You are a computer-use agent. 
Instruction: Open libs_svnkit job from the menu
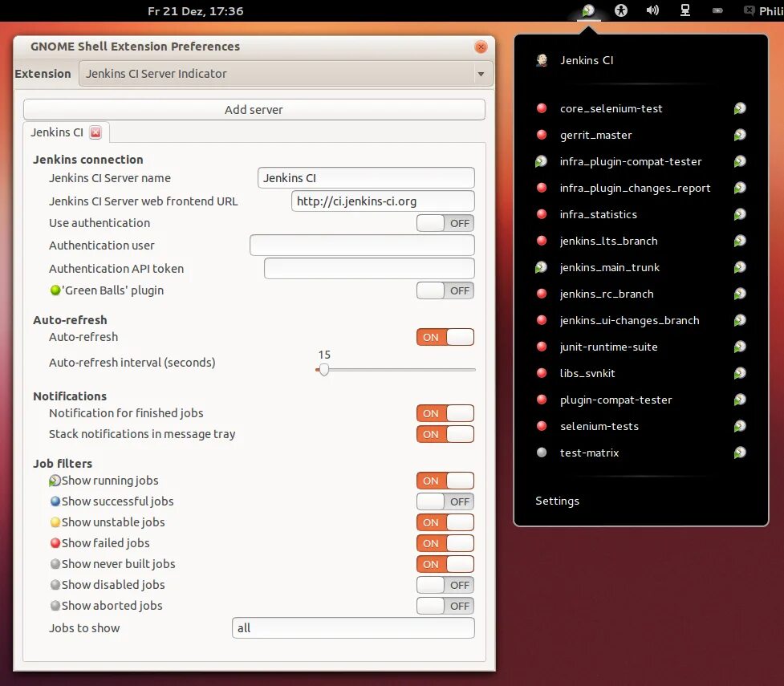587,374
